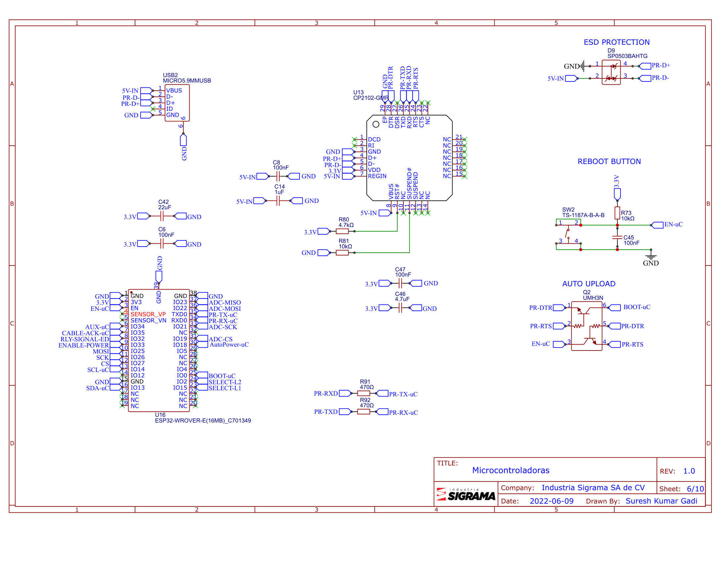Select resistor R91 470Ω symbol
Screen dimensions: 728x562
[x=363, y=393]
